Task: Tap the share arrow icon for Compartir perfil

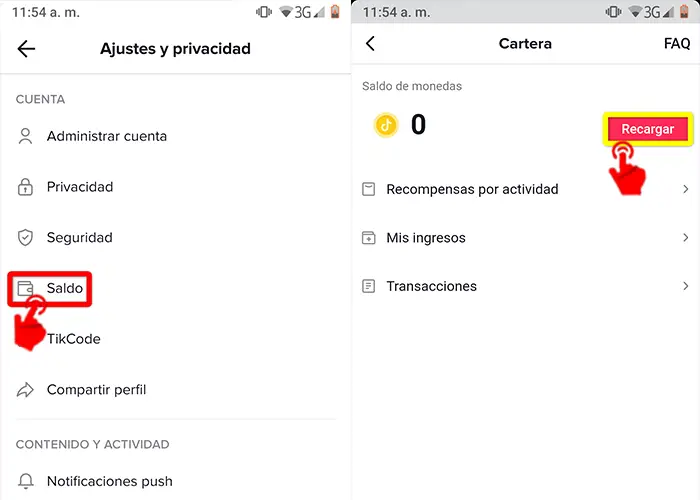Action: 26,390
